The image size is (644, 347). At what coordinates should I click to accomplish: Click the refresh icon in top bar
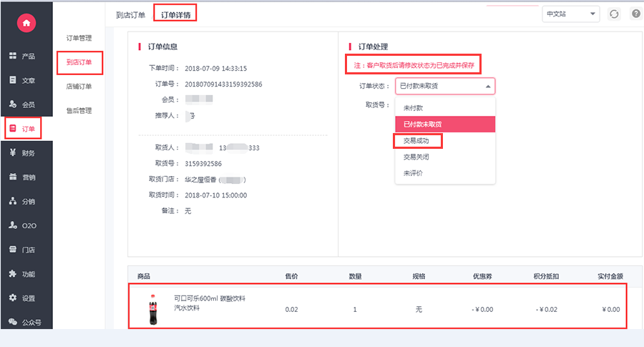tap(614, 14)
